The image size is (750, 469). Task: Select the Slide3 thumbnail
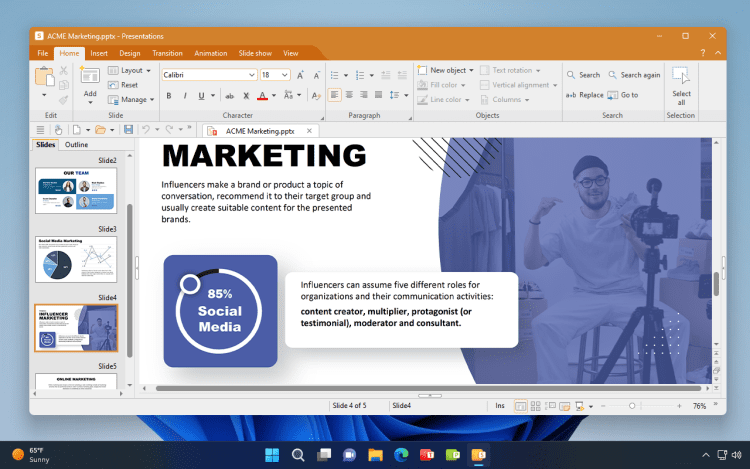point(76,260)
